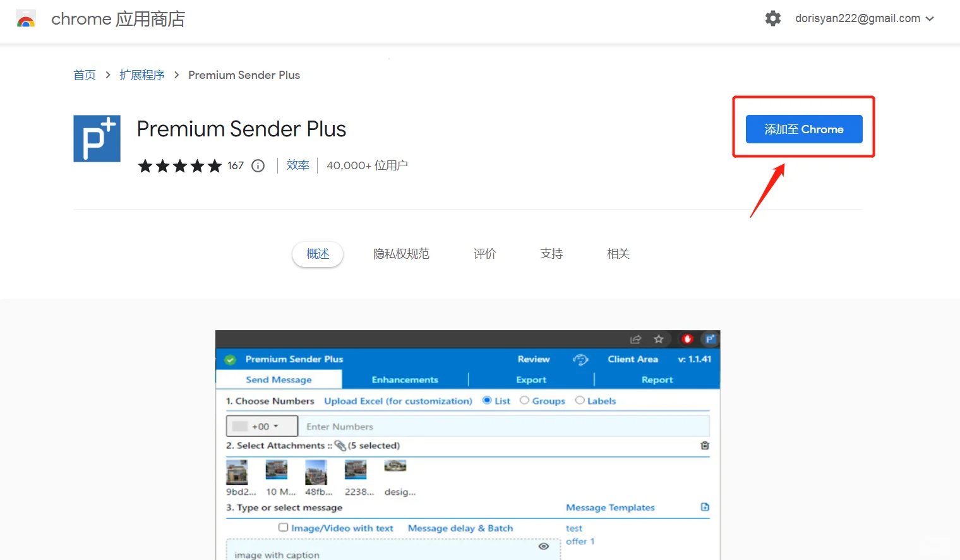Click the 添加至 Chrome button
Viewport: 960px width, 560px height.
point(803,129)
